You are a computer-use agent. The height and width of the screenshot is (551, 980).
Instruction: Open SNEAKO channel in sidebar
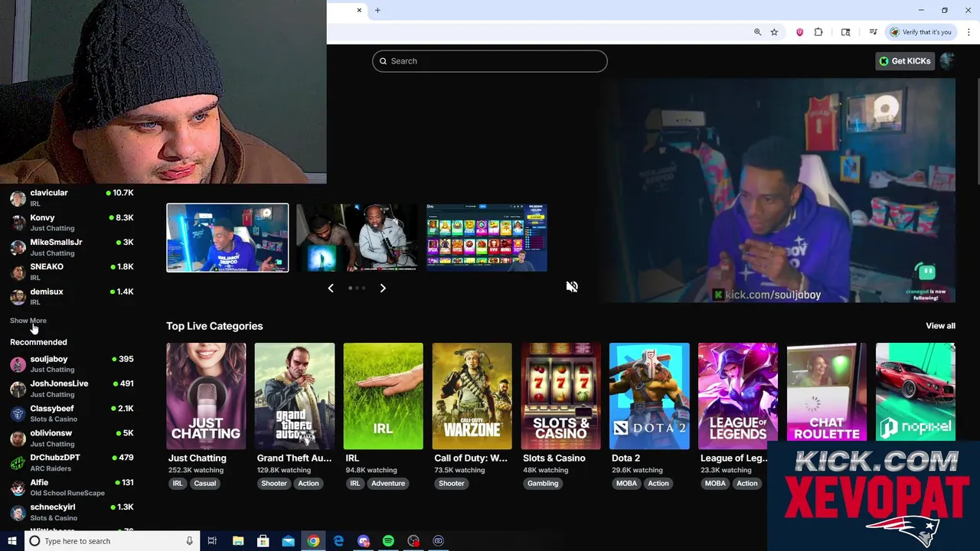tap(72, 272)
